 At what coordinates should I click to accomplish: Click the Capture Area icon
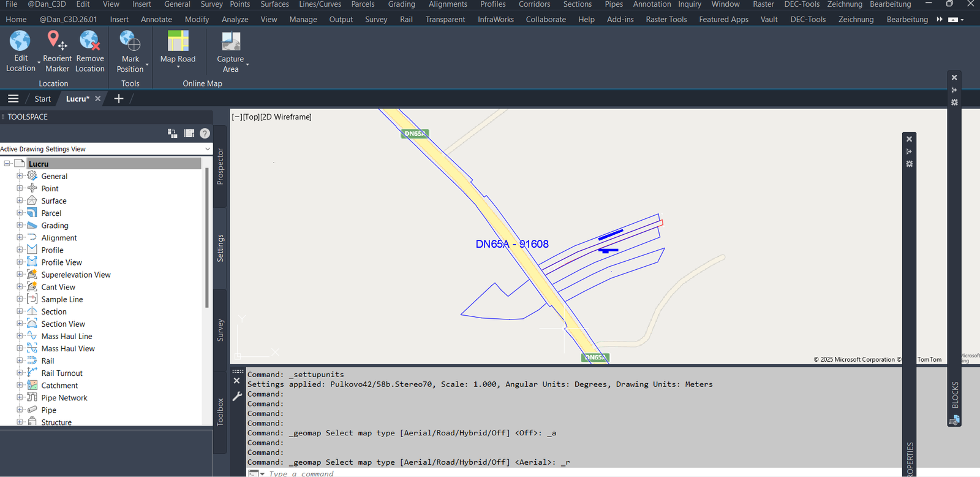230,42
